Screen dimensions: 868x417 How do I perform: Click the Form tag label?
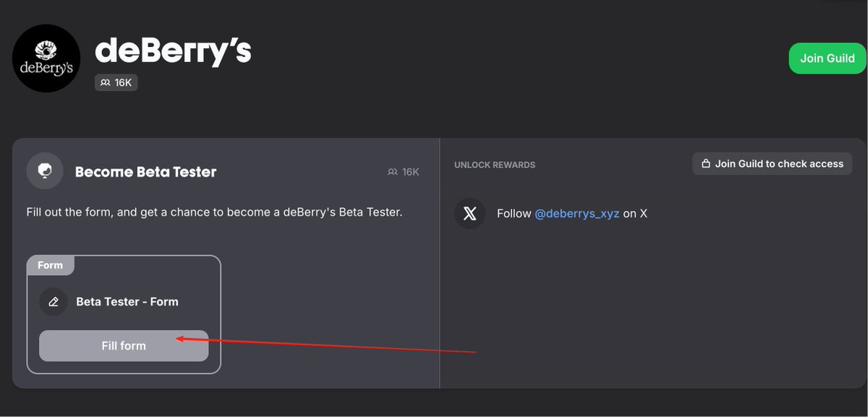pos(50,265)
